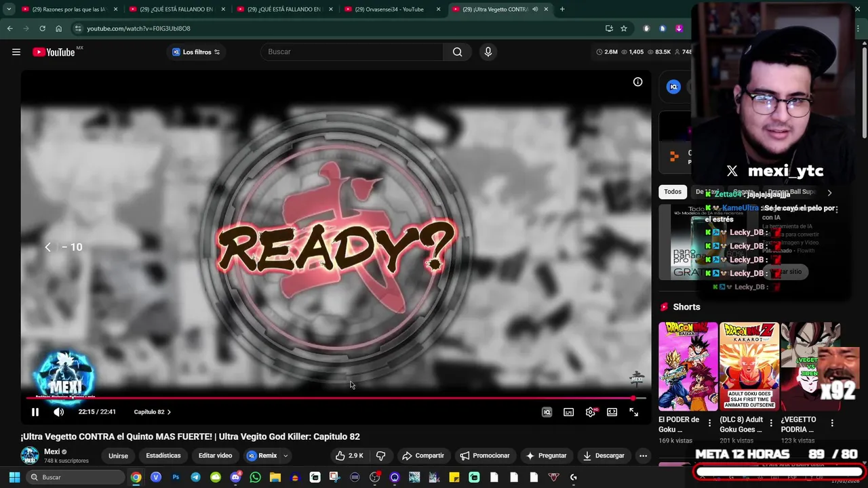Open Estadísticas for this video

163,455
